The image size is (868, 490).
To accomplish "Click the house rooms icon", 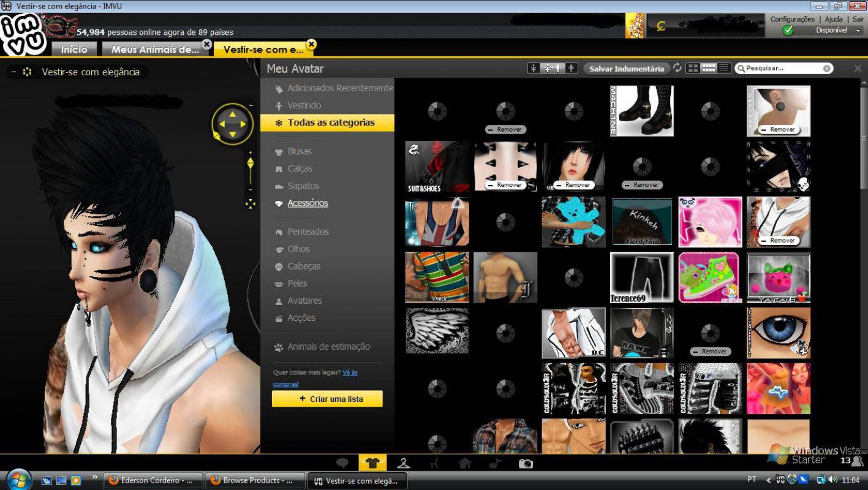I will point(465,463).
